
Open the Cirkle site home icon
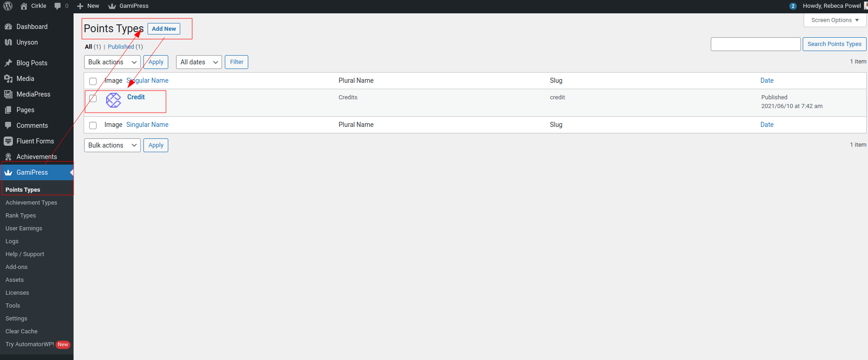coord(24,6)
